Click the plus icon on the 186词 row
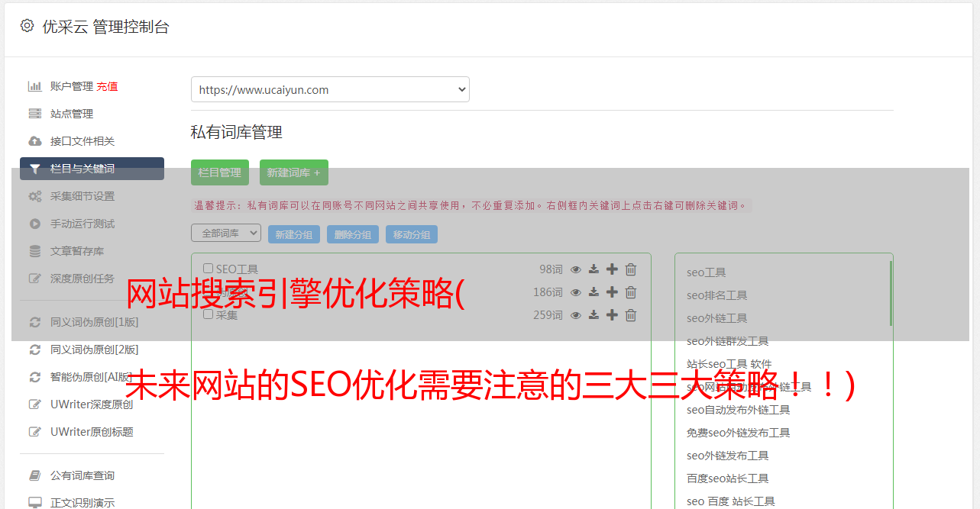Viewport: 980px width, 509px height. (x=612, y=292)
